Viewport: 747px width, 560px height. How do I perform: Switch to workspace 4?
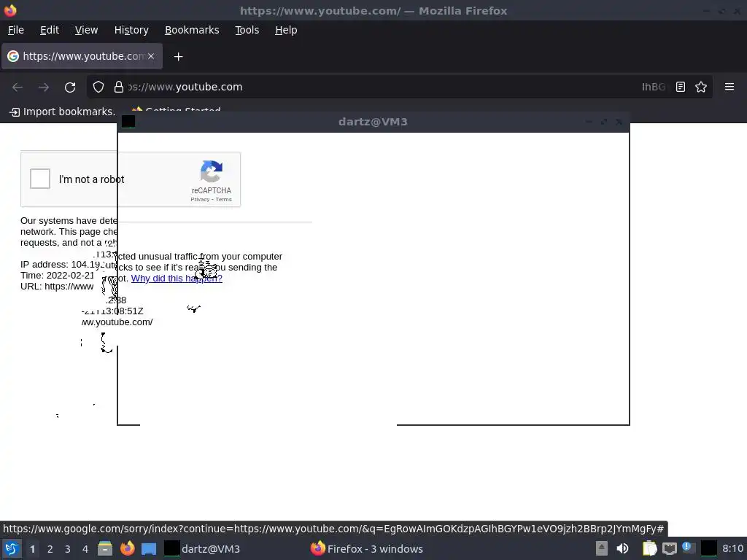[x=85, y=549]
